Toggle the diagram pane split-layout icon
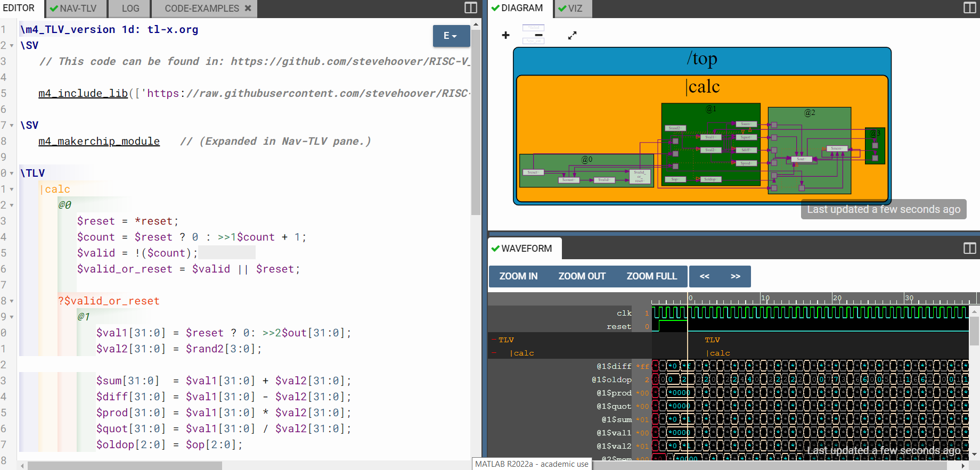 (970, 8)
